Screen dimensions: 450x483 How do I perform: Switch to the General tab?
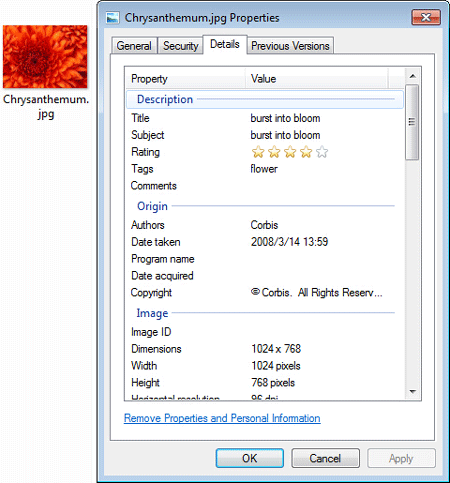[134, 46]
